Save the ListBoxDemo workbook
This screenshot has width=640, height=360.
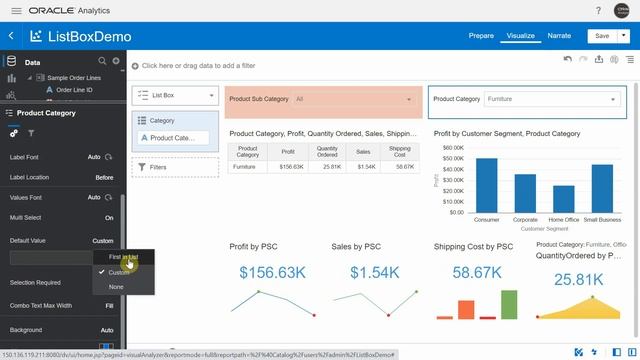(x=602, y=36)
